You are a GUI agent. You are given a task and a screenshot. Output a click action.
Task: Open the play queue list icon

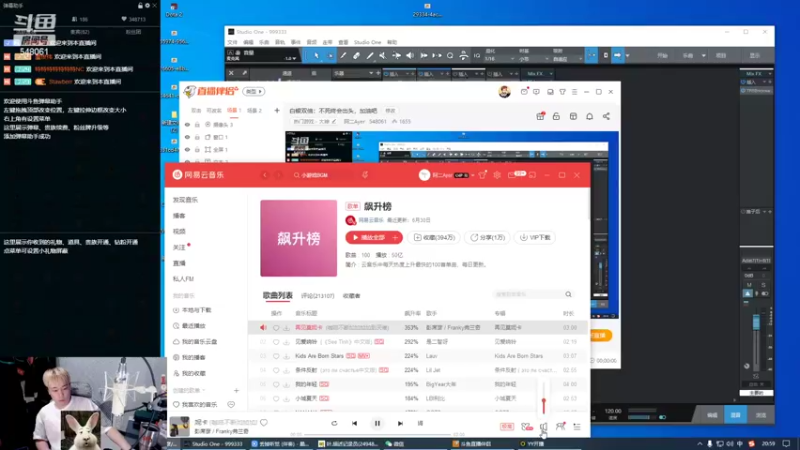[577, 427]
